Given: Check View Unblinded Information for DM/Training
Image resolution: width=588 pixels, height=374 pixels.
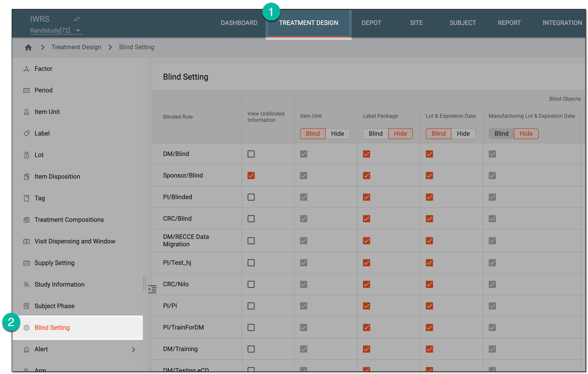Looking at the screenshot, I should click(251, 349).
